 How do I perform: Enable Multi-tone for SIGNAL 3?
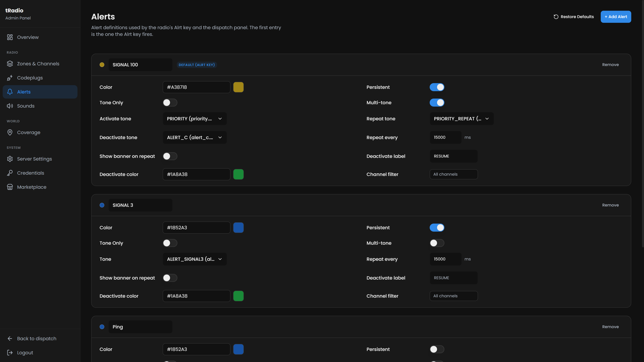click(x=437, y=243)
